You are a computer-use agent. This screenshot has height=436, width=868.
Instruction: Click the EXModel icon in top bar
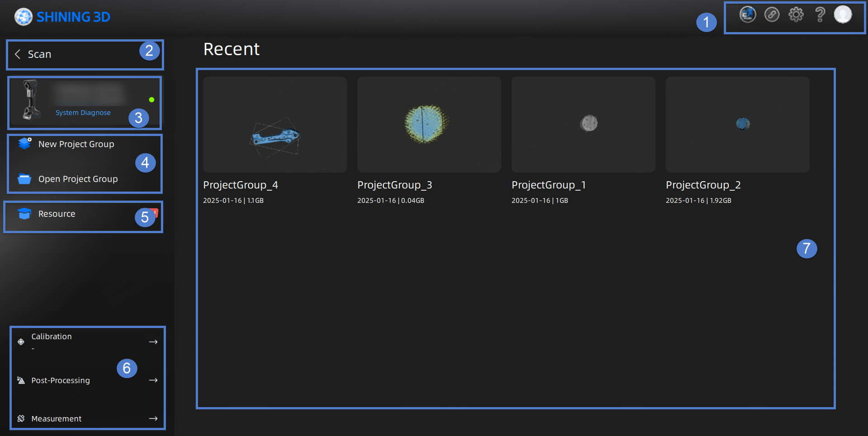747,15
